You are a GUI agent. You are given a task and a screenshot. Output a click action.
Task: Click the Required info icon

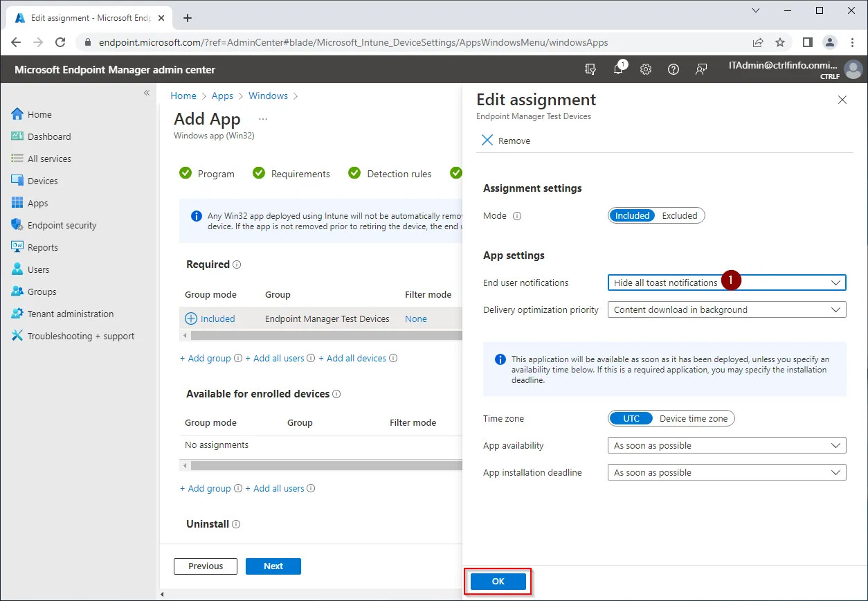[237, 264]
